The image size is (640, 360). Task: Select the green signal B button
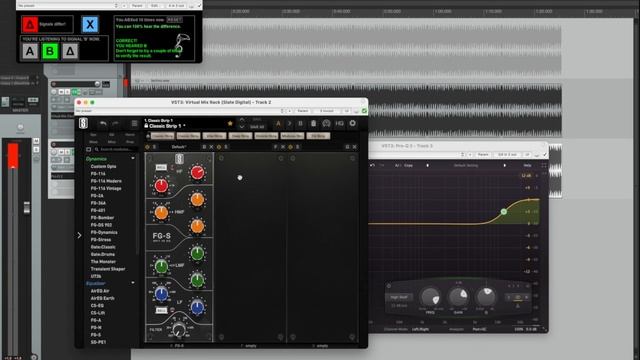pos(50,51)
